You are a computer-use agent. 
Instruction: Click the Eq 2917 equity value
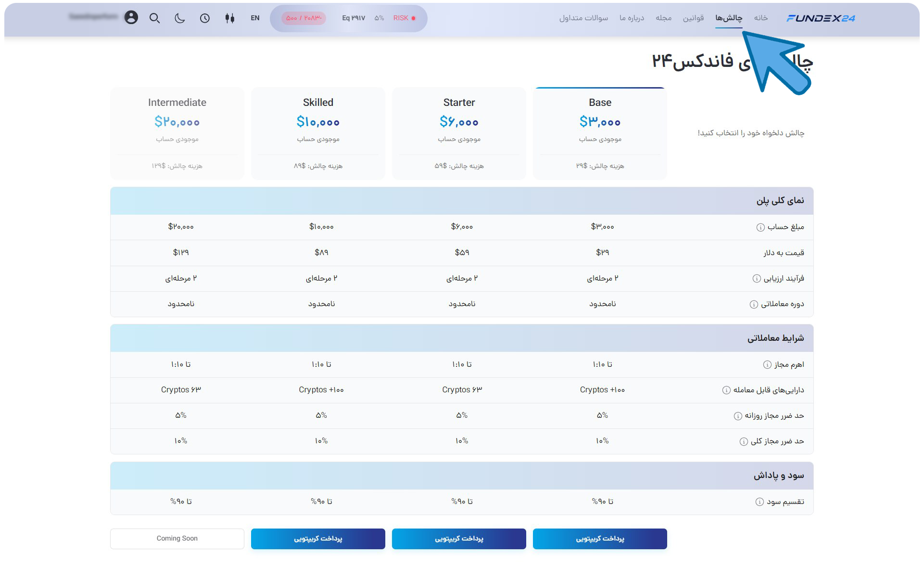(354, 18)
